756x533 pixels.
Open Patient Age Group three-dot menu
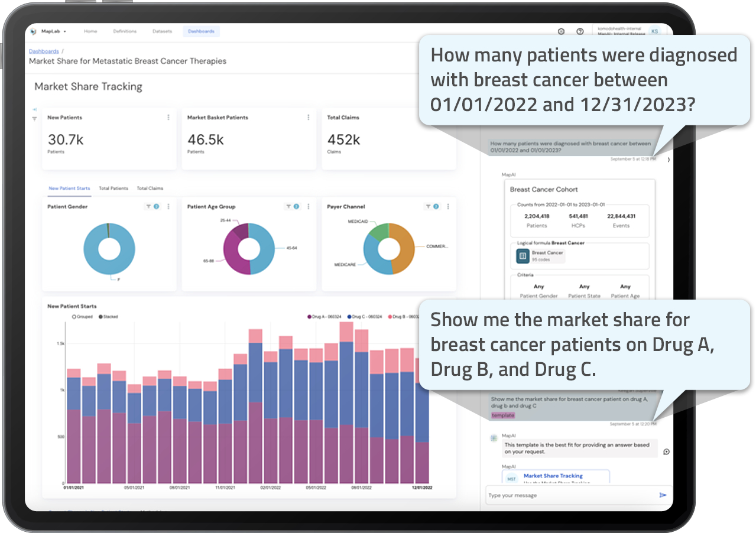click(x=308, y=207)
